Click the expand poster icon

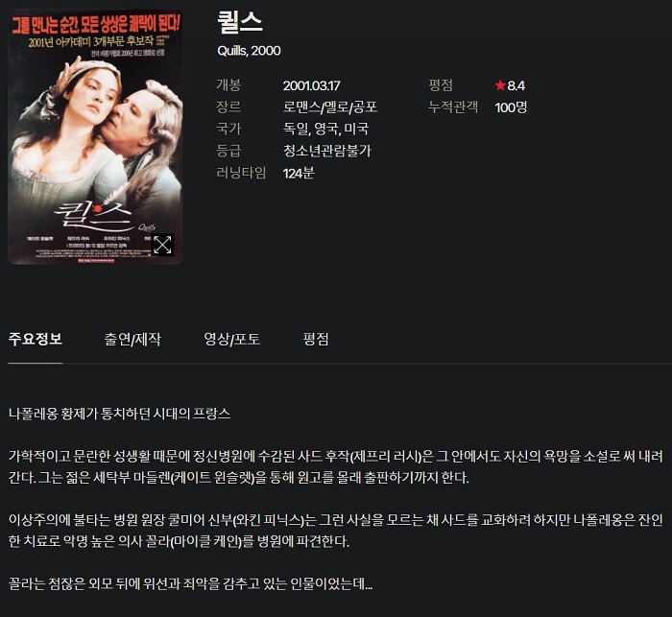tap(162, 245)
